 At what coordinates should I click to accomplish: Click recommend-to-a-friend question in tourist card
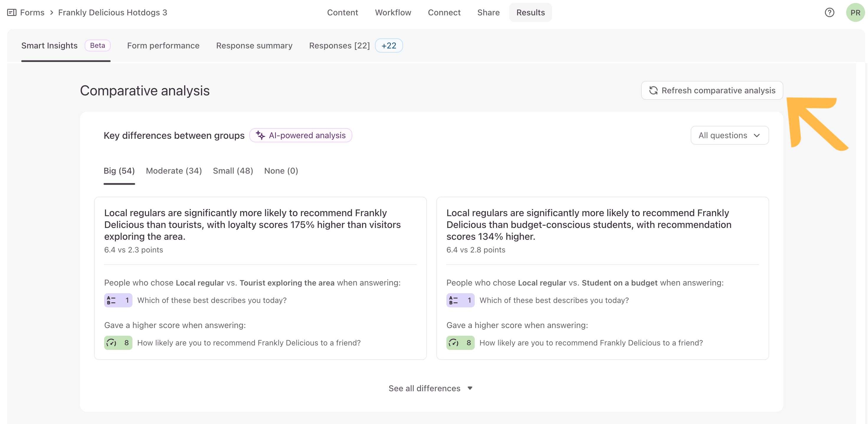(249, 343)
